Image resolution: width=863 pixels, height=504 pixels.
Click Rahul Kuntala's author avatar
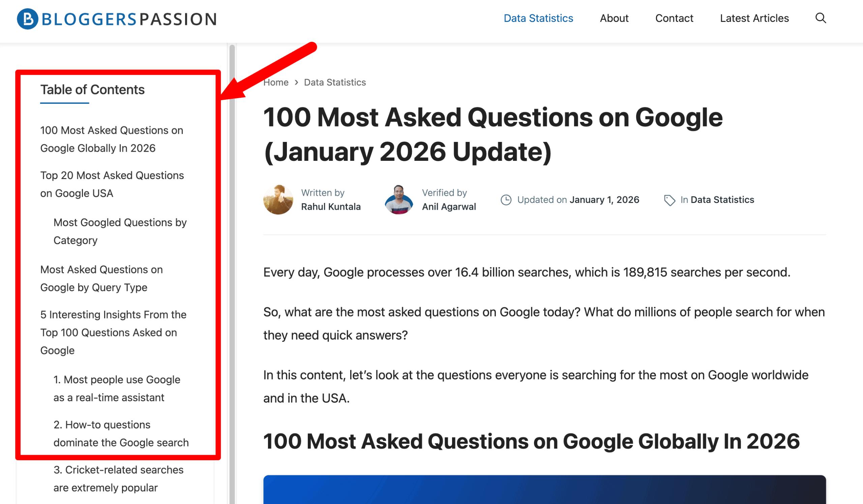[278, 200]
